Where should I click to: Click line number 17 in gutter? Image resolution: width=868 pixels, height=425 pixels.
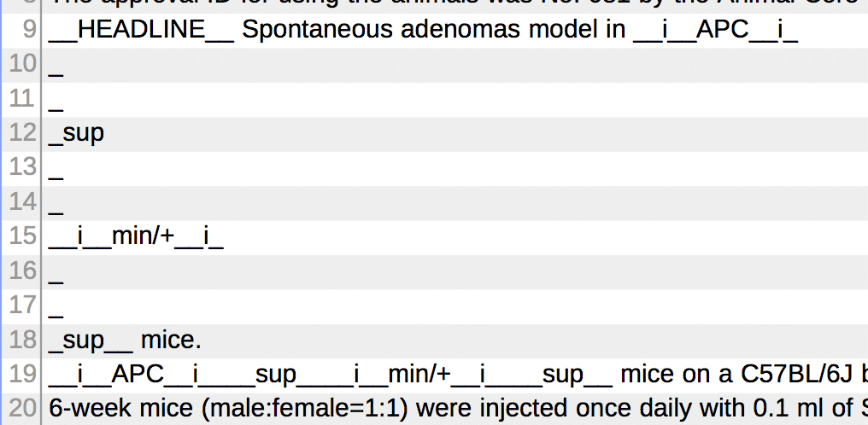tap(23, 305)
